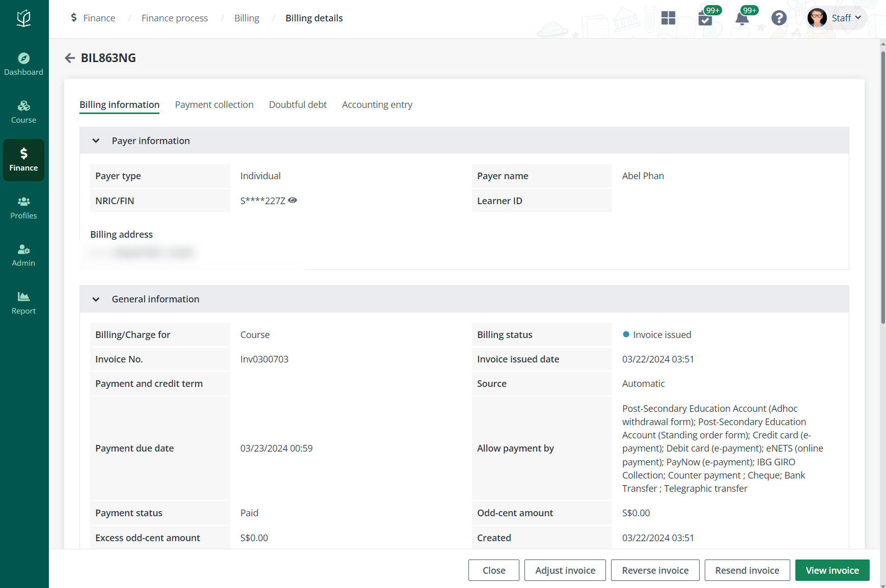886x588 pixels.
Task: Click the invoice number Inv0300703
Action: click(264, 359)
